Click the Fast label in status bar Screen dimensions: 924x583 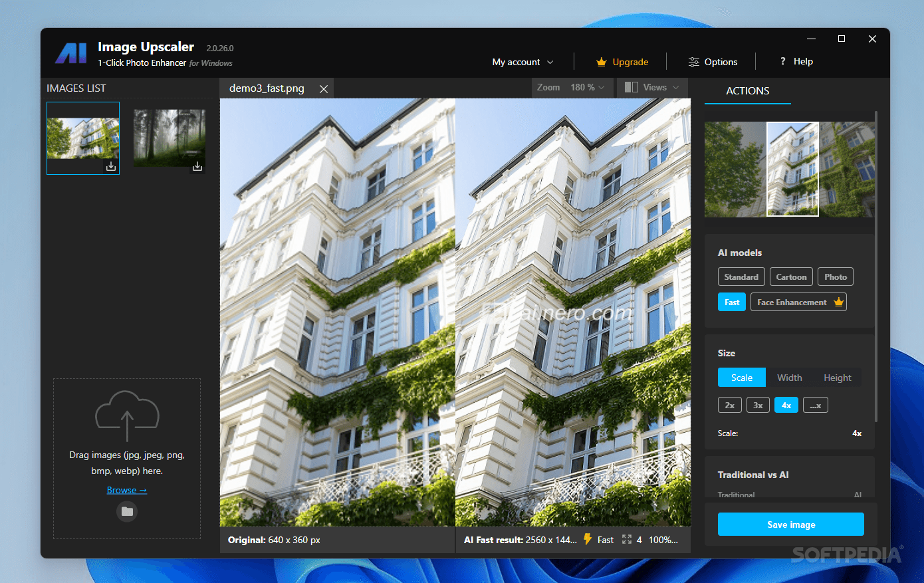point(606,540)
